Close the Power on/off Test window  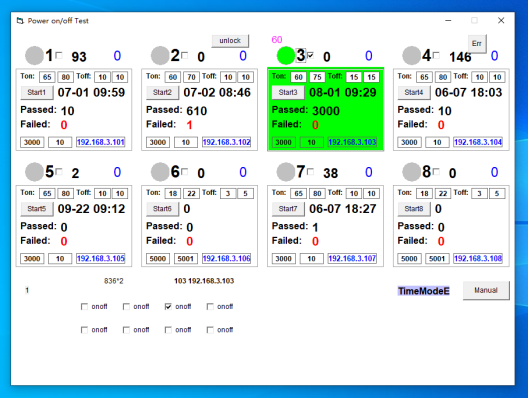[x=501, y=21]
